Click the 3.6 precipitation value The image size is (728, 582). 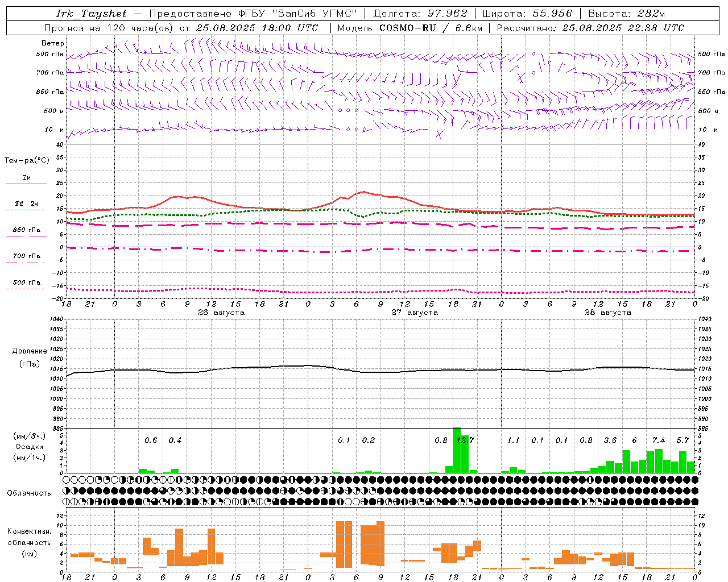(610, 440)
